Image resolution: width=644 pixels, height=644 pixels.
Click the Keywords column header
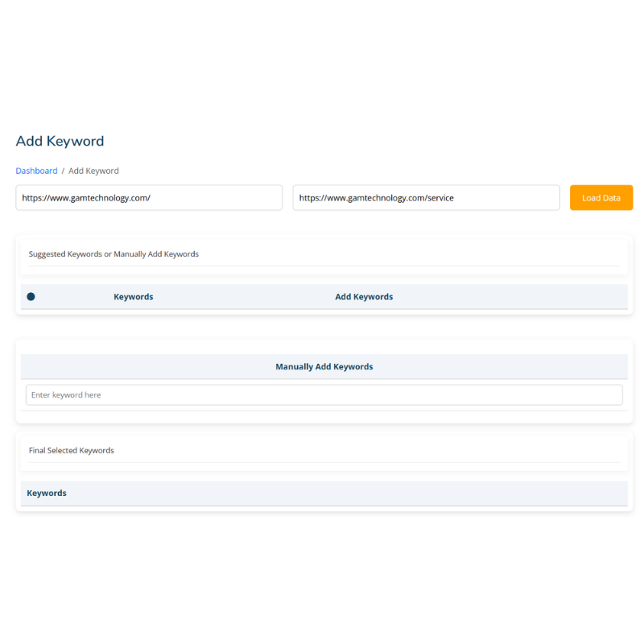pos(133,296)
